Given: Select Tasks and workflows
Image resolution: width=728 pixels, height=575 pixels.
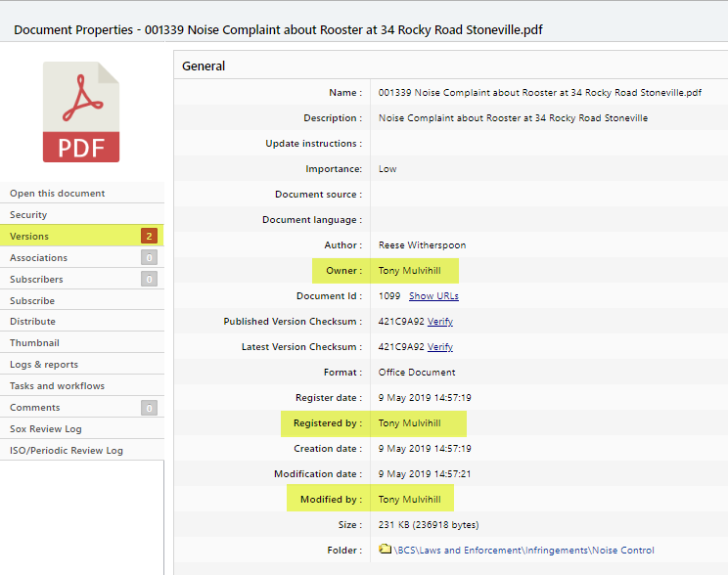Looking at the screenshot, I should click(x=57, y=386).
